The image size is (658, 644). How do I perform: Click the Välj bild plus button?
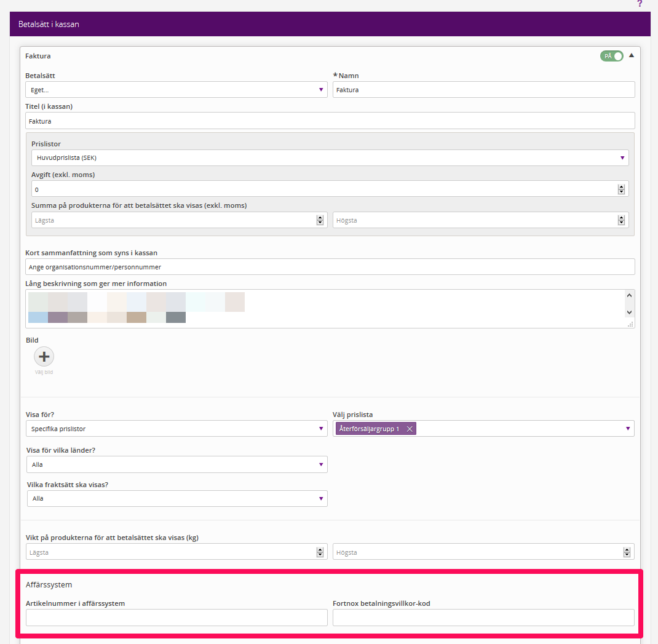[44, 357]
